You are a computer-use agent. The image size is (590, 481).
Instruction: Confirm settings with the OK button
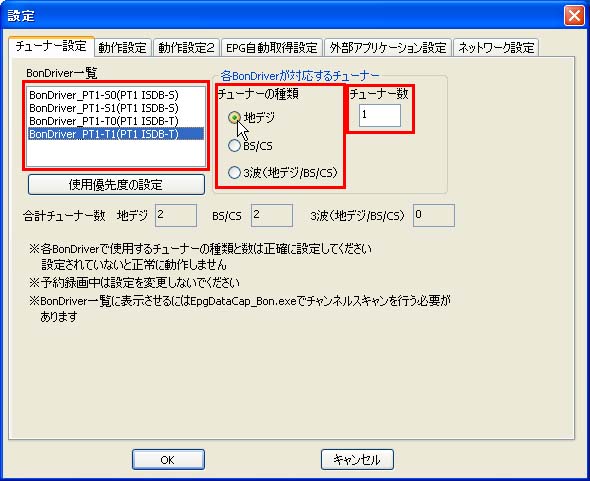(x=168, y=460)
